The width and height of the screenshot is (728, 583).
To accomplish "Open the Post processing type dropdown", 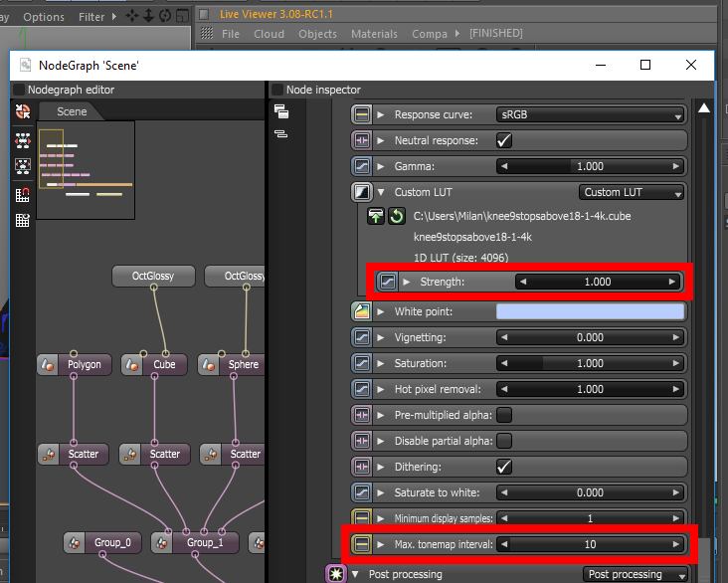I will [636, 575].
